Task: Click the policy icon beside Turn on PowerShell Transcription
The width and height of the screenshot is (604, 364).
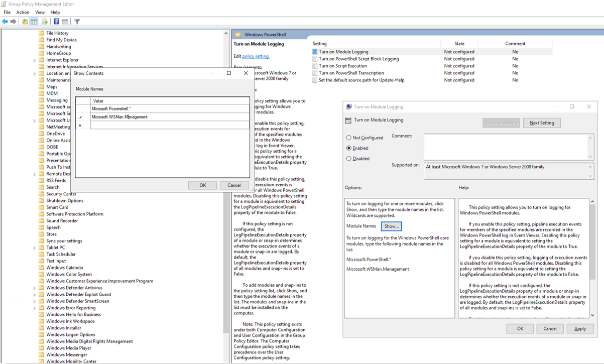Action: tap(315, 73)
